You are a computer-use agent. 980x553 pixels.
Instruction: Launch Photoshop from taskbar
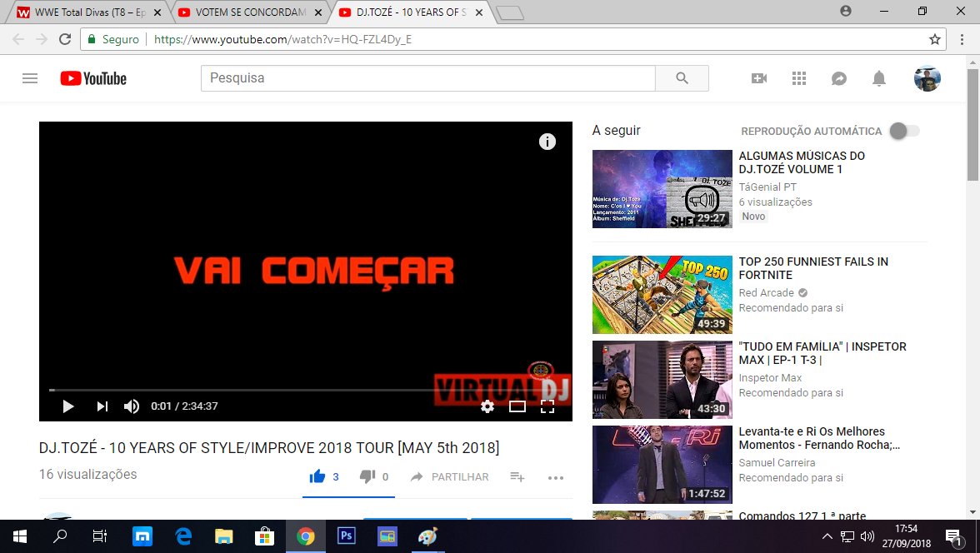pos(347,536)
